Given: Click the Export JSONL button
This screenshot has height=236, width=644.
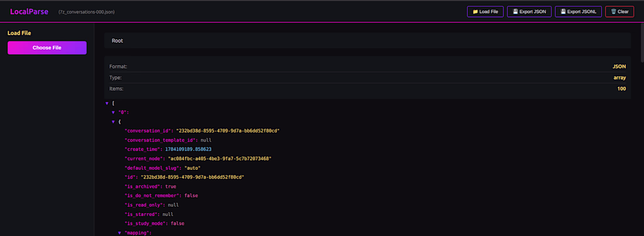Looking at the screenshot, I should click(x=578, y=12).
